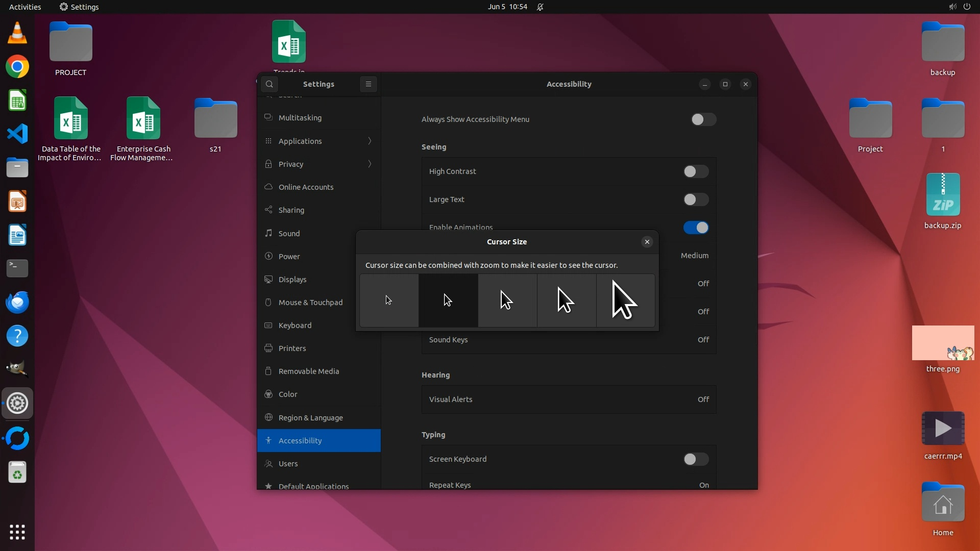Open the three.png desktop thumbnail
The height and width of the screenshot is (551, 980).
[943, 343]
